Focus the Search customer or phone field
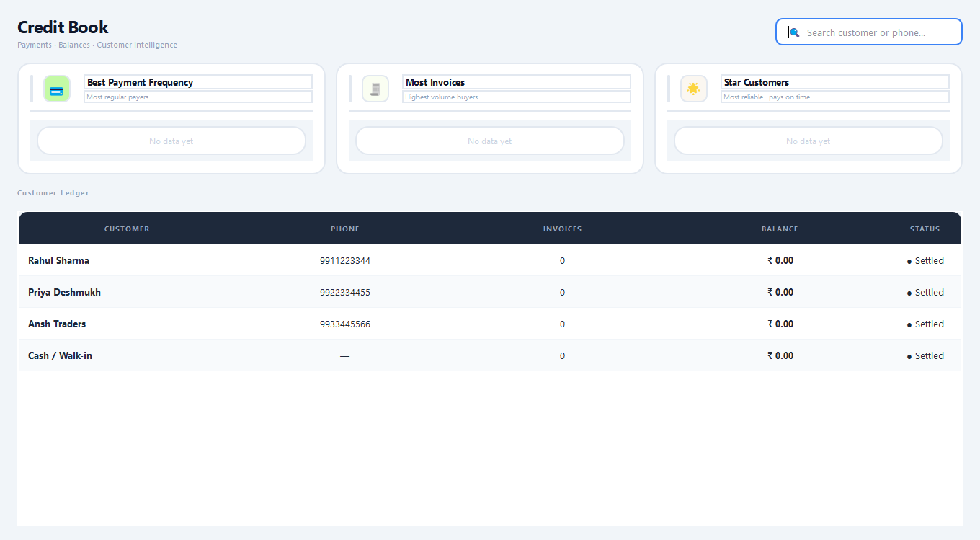 869,32
